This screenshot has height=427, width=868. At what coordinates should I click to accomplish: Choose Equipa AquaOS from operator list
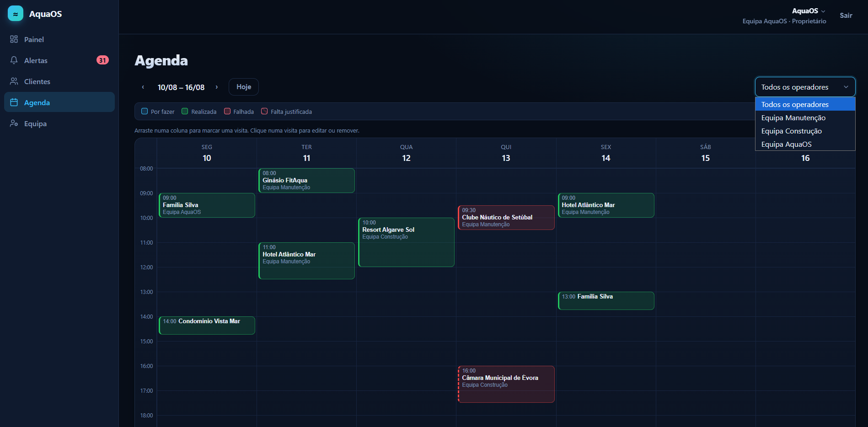point(805,144)
